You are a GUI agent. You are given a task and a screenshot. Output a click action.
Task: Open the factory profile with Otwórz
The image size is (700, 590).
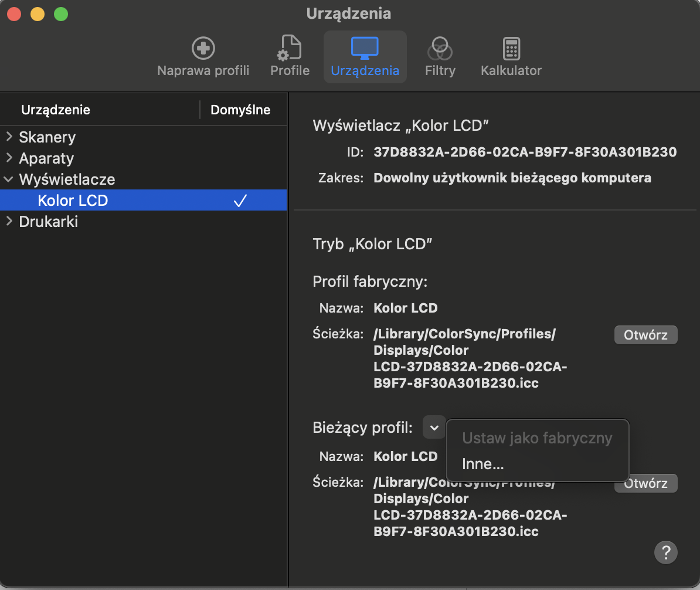645,335
